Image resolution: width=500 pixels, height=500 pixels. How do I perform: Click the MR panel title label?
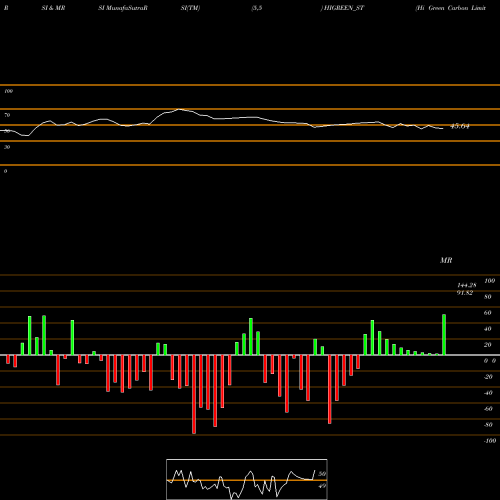coord(446,260)
